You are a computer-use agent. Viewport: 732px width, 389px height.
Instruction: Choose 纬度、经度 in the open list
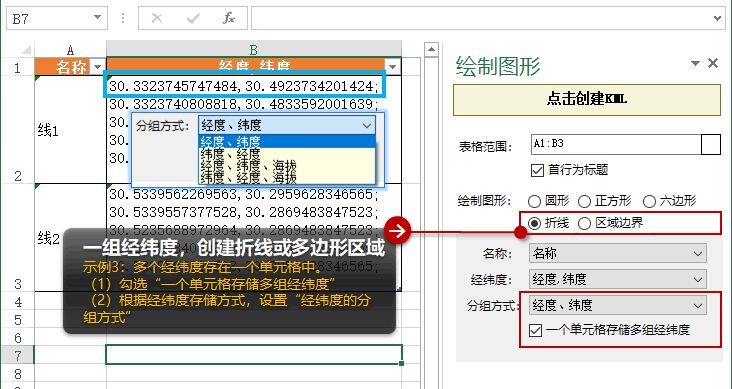(x=287, y=154)
